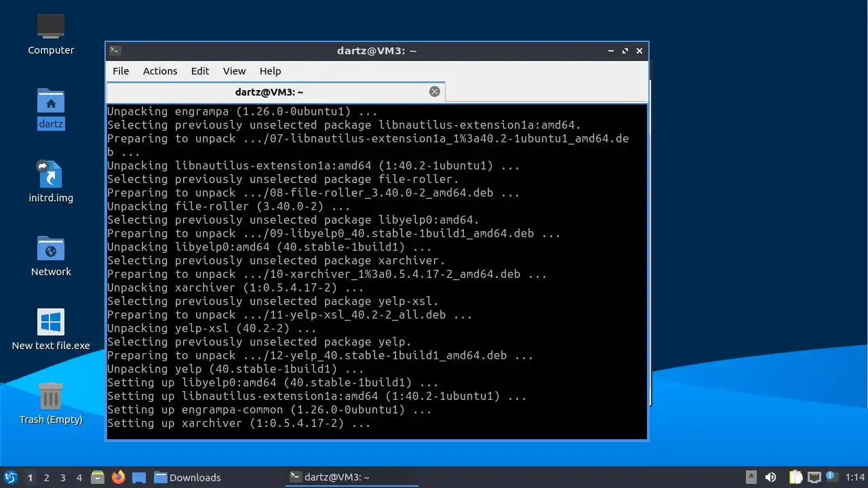
Task: Click the 'Unpacking xarchiver (1:0.5.4.17-2)' line
Action: 235,287
